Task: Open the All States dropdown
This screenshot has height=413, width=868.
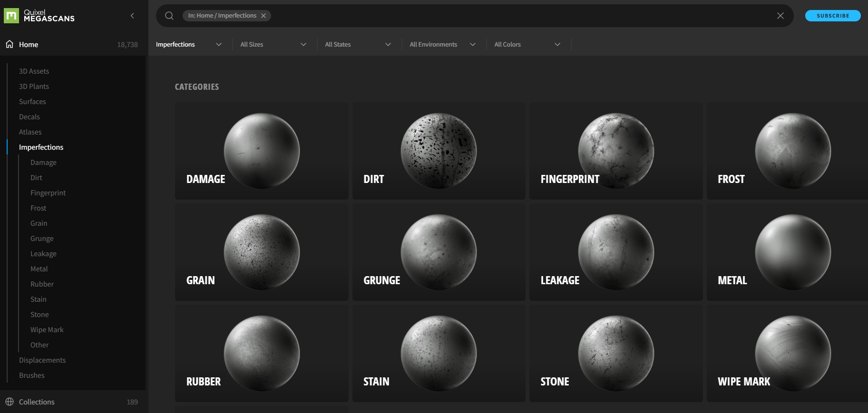Action: pos(358,44)
